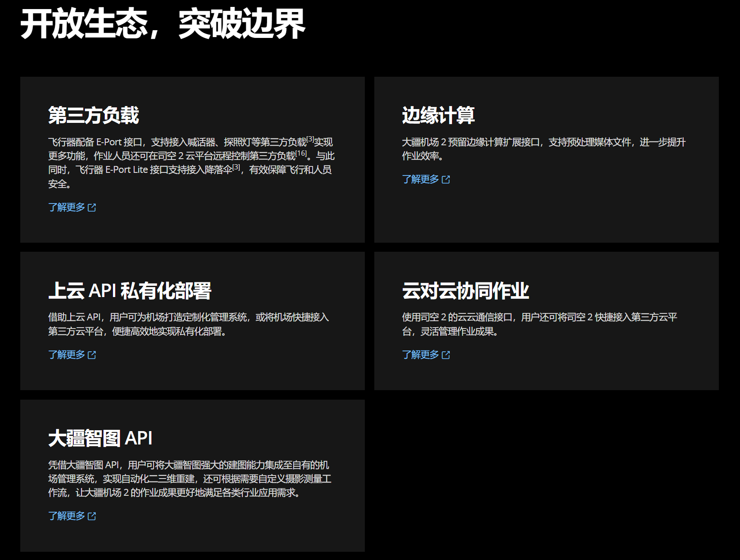
Task: Click external-link icon in 边缘计算 card
Action: coord(446,180)
